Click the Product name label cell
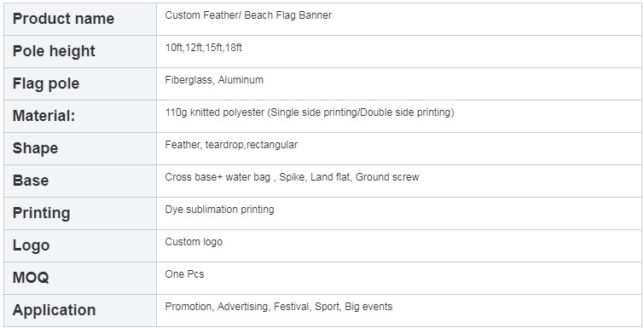Screen dimensions: 644x328 pyautogui.click(x=80, y=19)
